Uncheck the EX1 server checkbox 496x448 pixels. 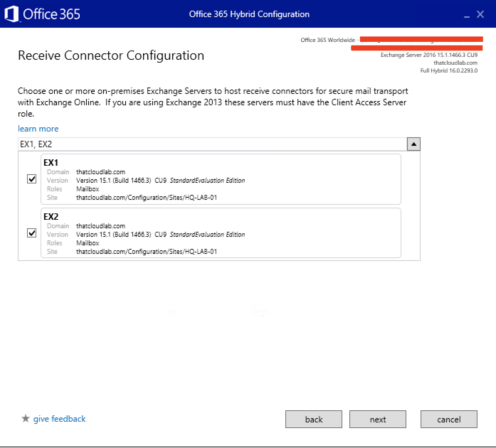coord(32,179)
